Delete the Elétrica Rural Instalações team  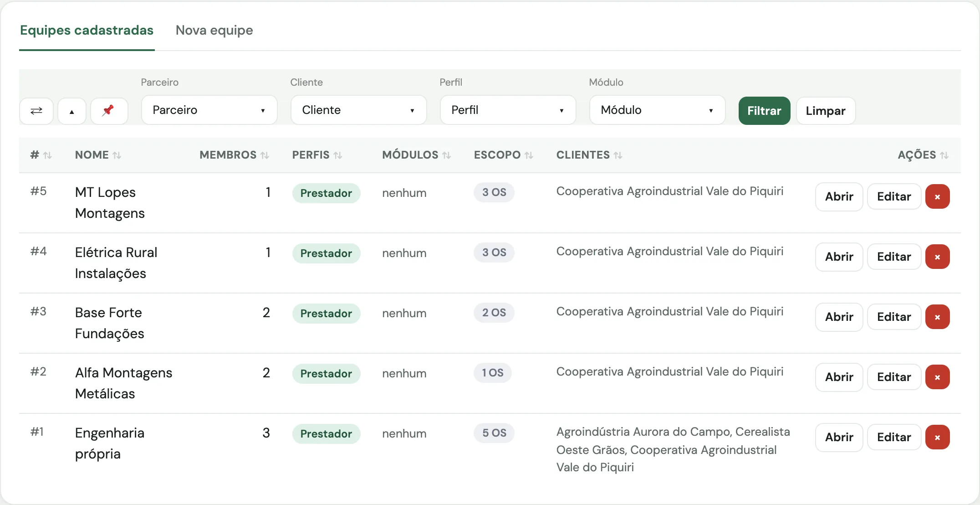(937, 257)
